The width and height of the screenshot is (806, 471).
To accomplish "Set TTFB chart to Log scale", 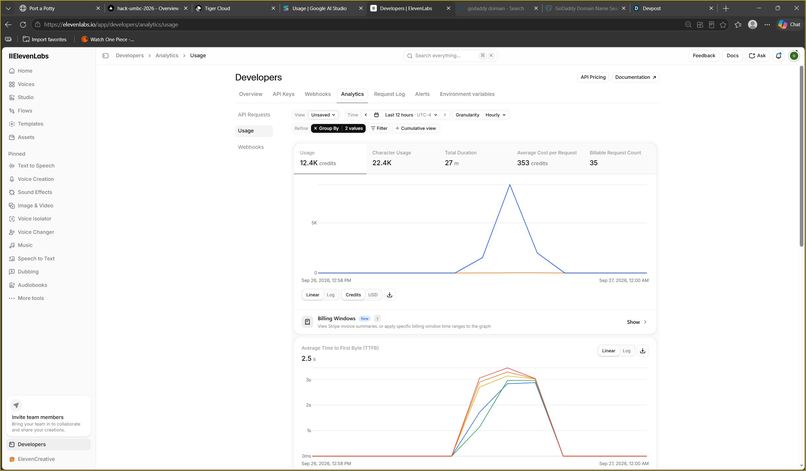I will click(x=627, y=351).
